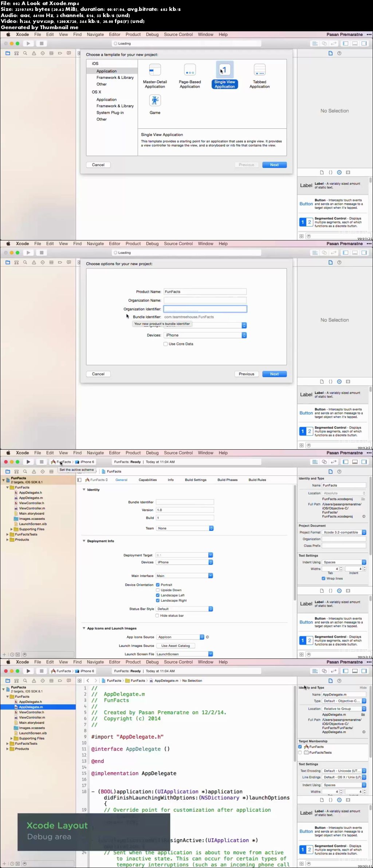Switch to the Build Rules tab
Viewport: 373px width, 868px height.
(x=257, y=480)
